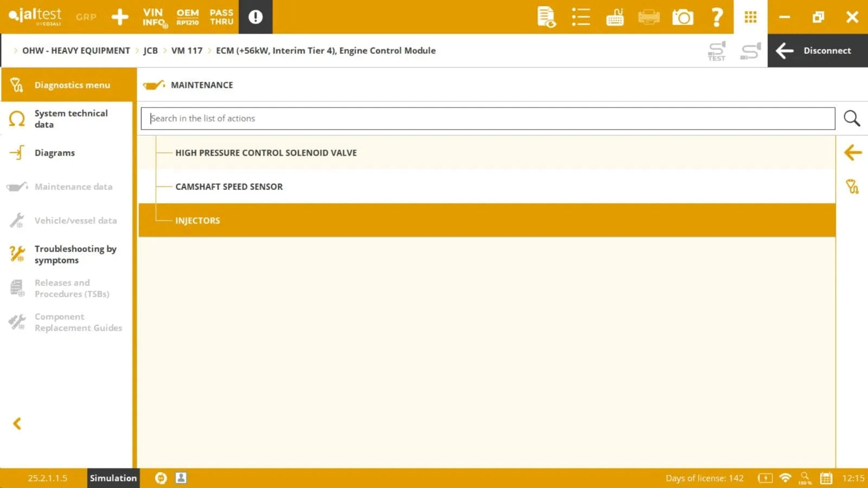Click the Disconnect button
This screenshot has height=488, width=868.
coord(817,50)
